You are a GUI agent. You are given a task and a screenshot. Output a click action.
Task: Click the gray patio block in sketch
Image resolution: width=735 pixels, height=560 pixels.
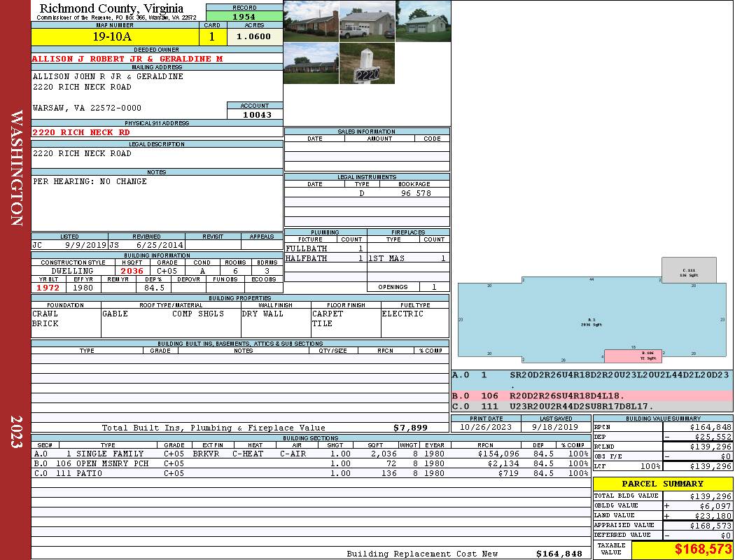pyautogui.click(x=689, y=270)
